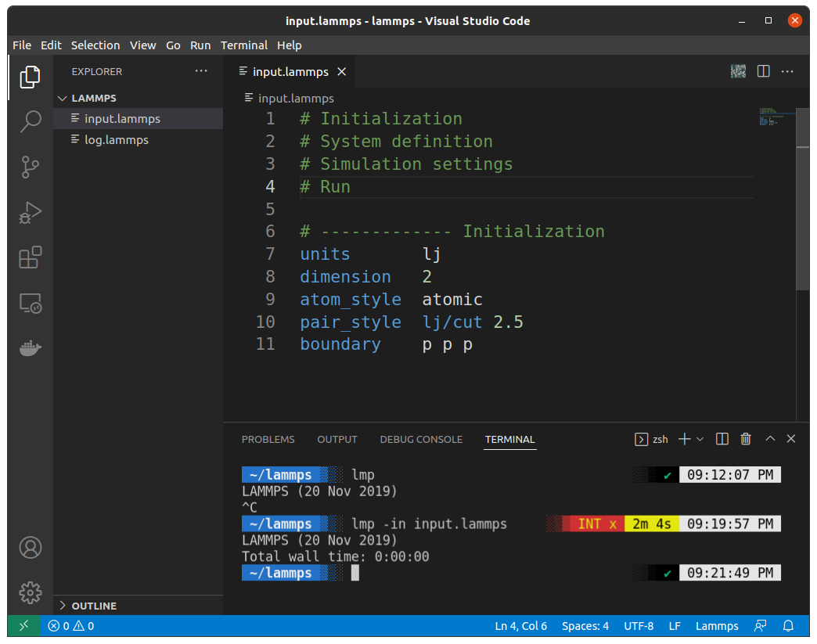The width and height of the screenshot is (817, 644).
Task: Click line number 5 in the gutter
Action: click(270, 209)
